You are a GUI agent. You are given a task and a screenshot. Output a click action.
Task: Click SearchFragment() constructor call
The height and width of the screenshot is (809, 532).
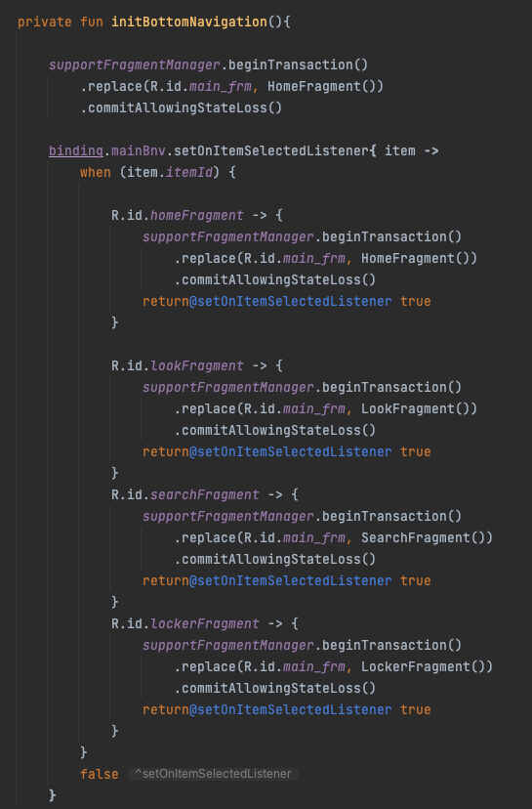point(424,538)
